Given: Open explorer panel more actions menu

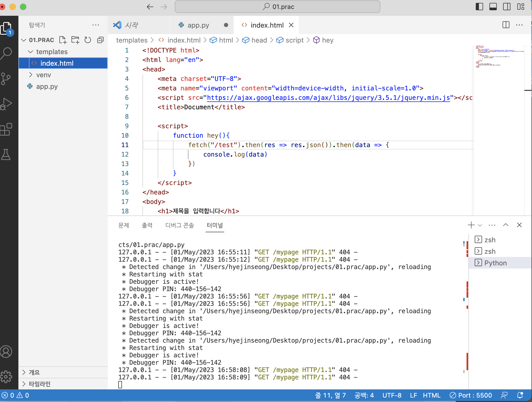Looking at the screenshot, I should pyautogui.click(x=96, y=25).
